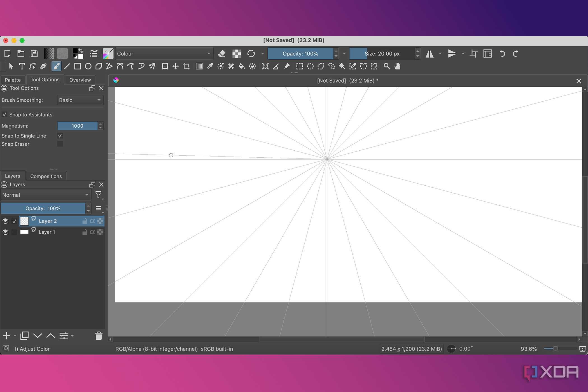
Task: Select the Freehand Brush tool
Action: pyautogui.click(x=56, y=66)
